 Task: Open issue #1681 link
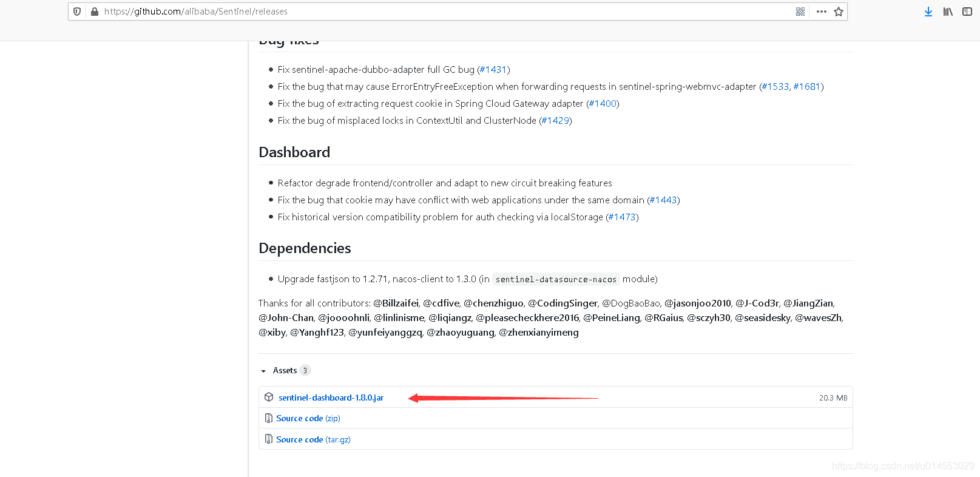tap(807, 87)
